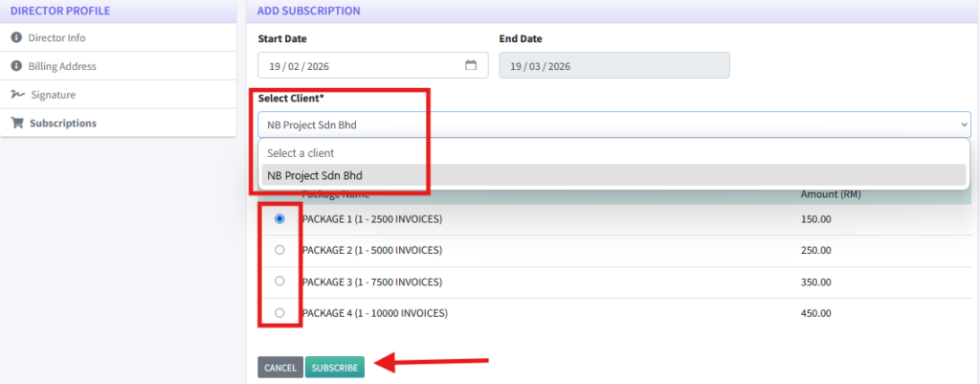Select the PACKAGE 1 radio button
The width and height of the screenshot is (980, 384).
click(x=279, y=219)
